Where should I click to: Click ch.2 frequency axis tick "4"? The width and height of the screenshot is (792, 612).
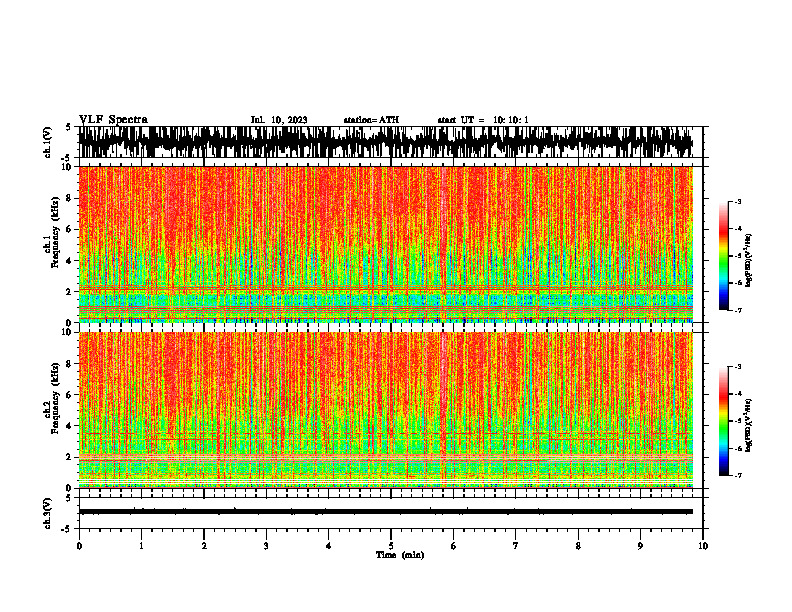point(70,426)
